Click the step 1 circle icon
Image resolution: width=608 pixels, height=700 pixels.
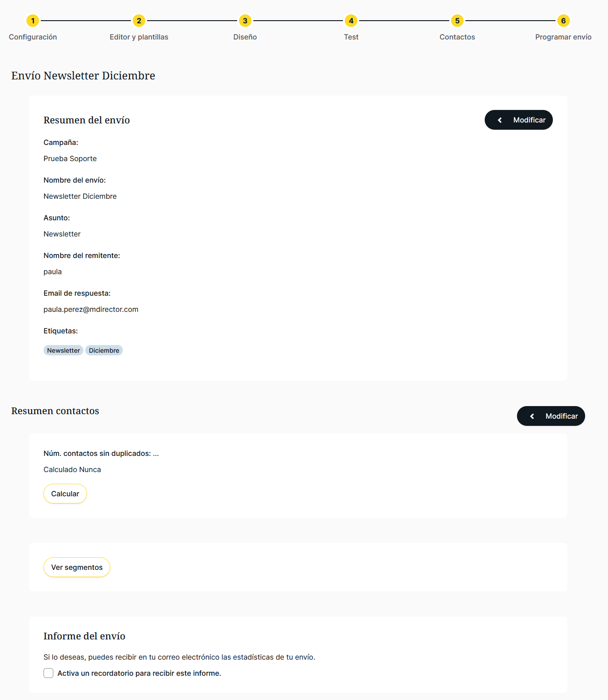(x=33, y=21)
